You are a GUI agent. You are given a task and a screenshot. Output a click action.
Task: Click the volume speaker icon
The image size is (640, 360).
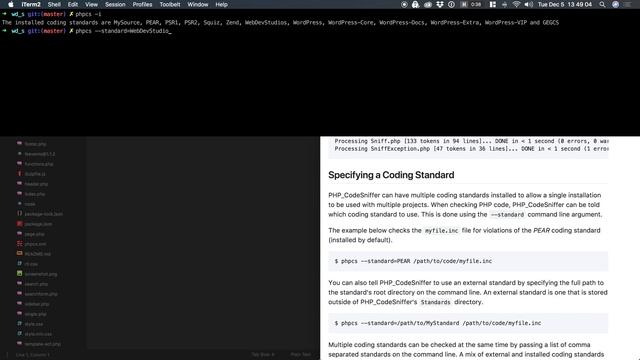pos(529,4)
